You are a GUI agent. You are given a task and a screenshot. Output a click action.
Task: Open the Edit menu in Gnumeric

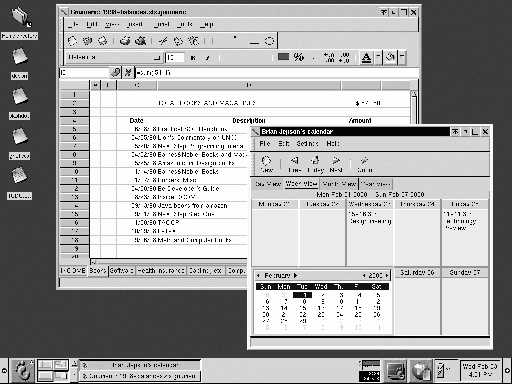[92, 24]
